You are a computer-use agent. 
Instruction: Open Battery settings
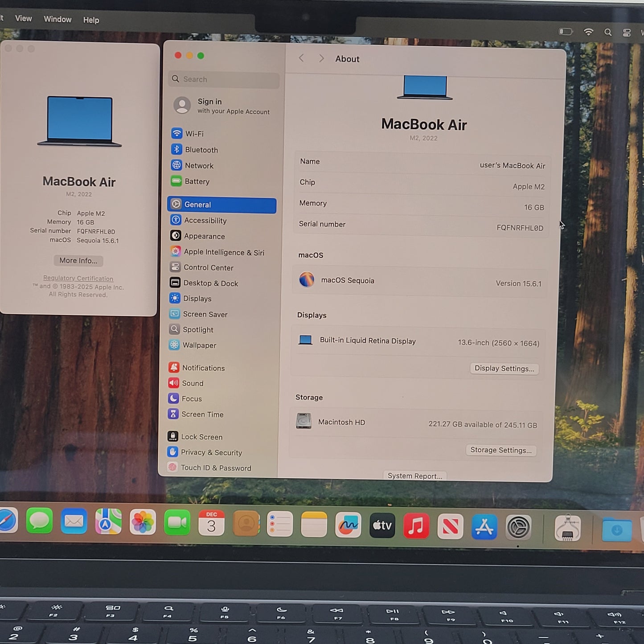pyautogui.click(x=196, y=181)
